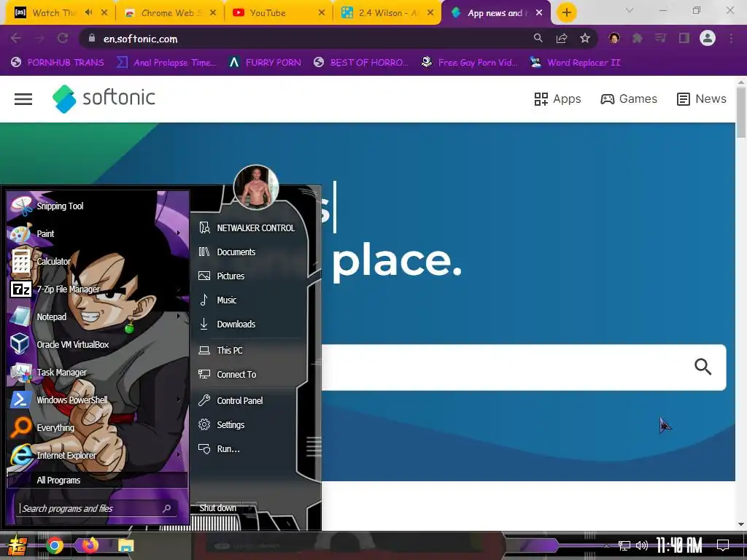Open the Everything search app
This screenshot has width=747, height=560.
coord(98,427)
